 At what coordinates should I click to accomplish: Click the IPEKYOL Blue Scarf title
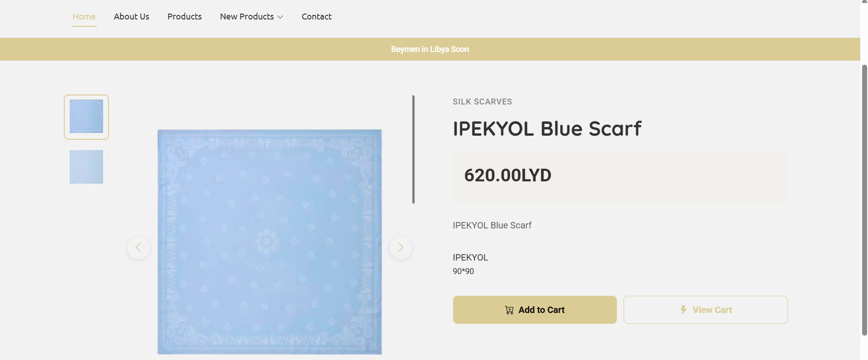click(547, 129)
